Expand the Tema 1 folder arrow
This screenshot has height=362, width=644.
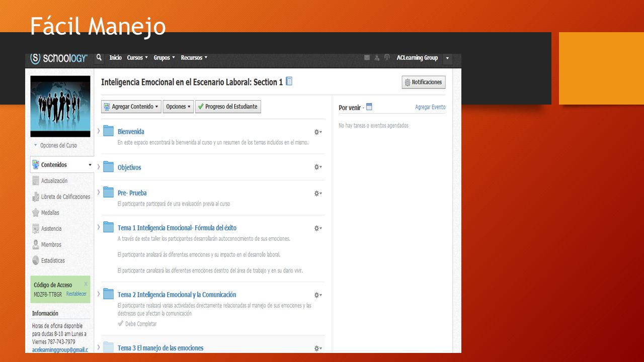click(x=99, y=227)
